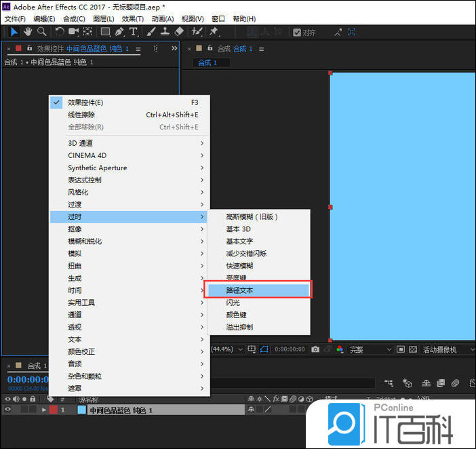476x449 pixels.
Task: Open the 效果(T) menu in menu bar
Action: coord(134,19)
